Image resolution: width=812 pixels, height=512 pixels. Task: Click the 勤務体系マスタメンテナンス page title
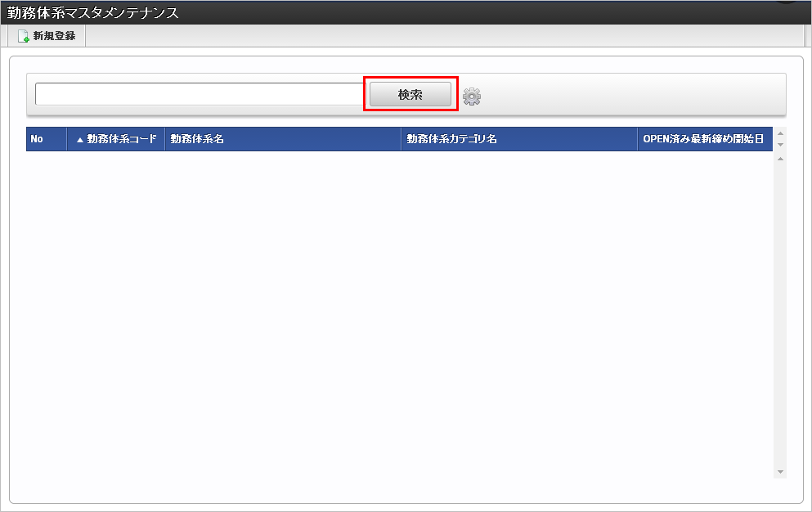93,12
